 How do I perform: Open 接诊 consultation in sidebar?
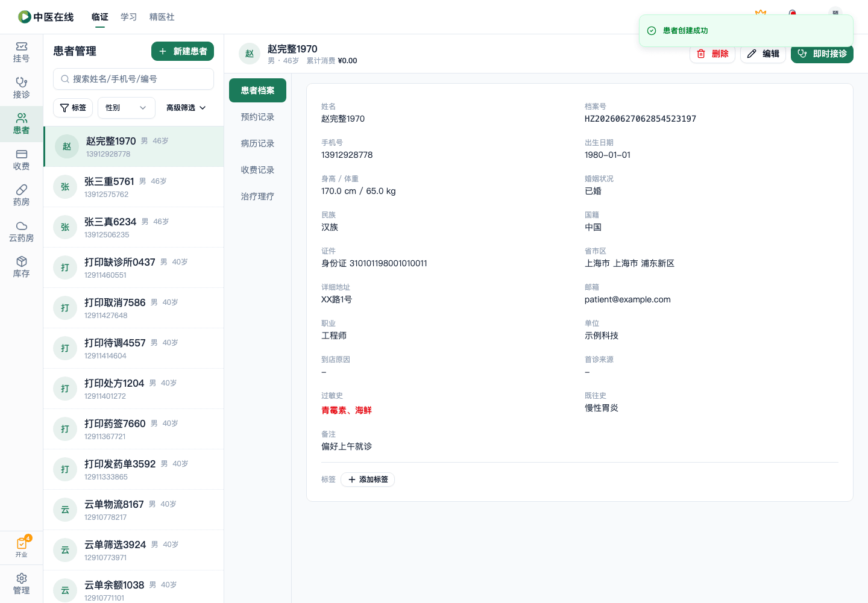coord(21,88)
